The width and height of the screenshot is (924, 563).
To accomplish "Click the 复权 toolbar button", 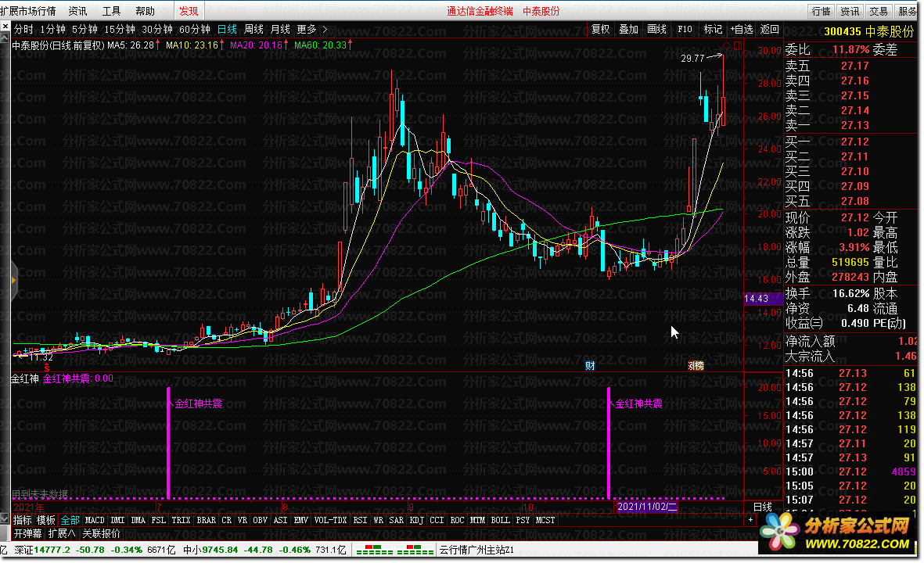I will [600, 29].
